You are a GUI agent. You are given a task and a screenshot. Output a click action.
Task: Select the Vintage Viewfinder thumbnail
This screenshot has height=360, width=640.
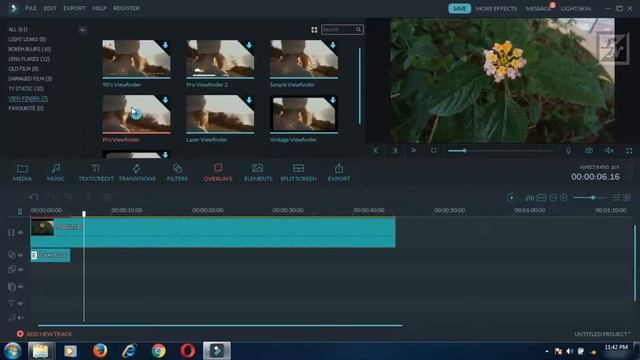pyautogui.click(x=304, y=114)
